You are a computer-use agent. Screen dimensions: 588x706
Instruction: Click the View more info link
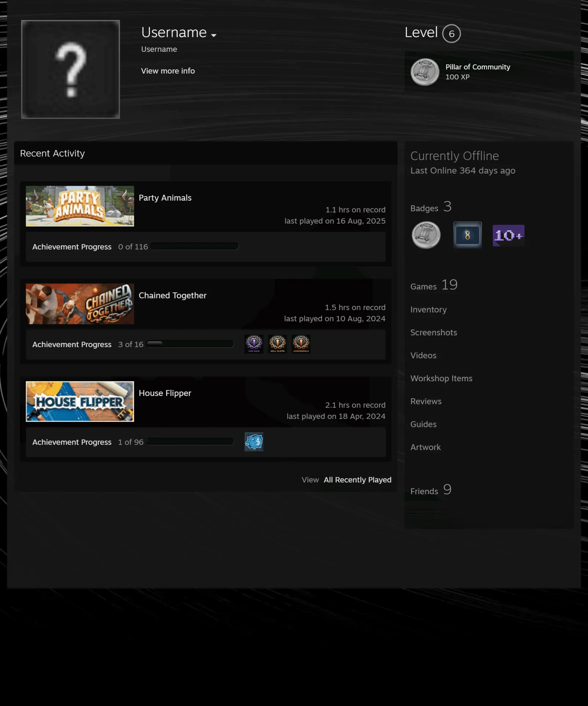pos(168,71)
